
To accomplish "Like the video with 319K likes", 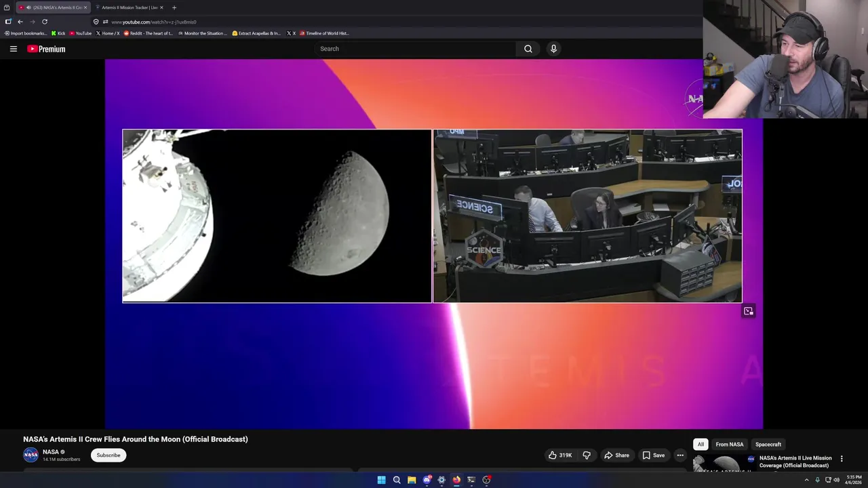I will pyautogui.click(x=560, y=455).
